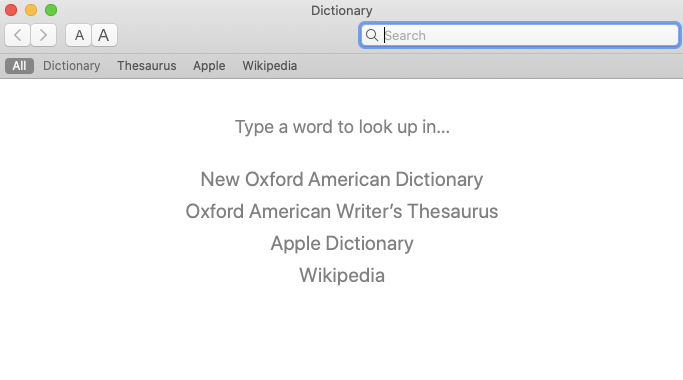Screen dimensions: 683x380
Task: Click "New Oxford American Dictionary" text
Action: [342, 180]
